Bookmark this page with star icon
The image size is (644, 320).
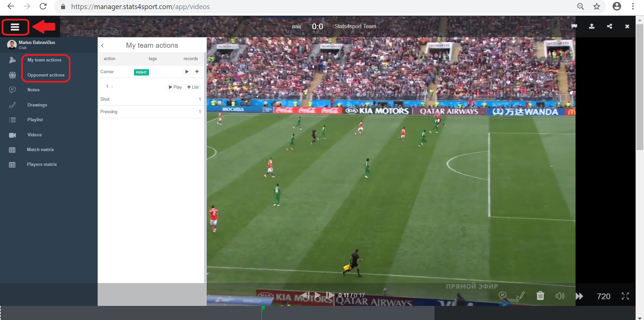(596, 6)
